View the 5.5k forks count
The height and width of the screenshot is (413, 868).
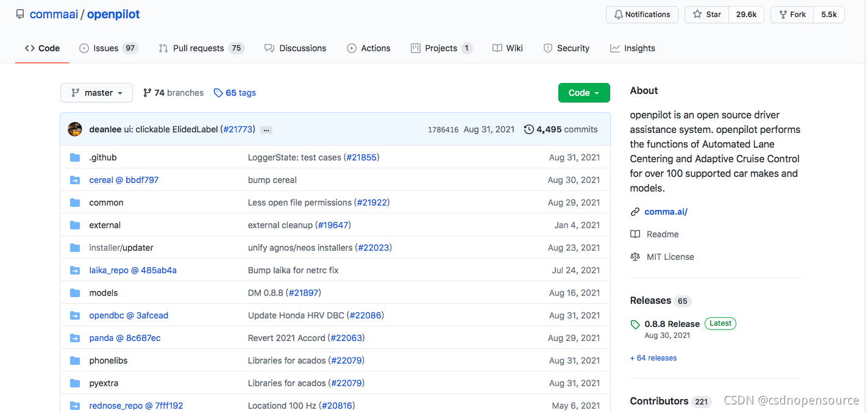[x=829, y=15]
